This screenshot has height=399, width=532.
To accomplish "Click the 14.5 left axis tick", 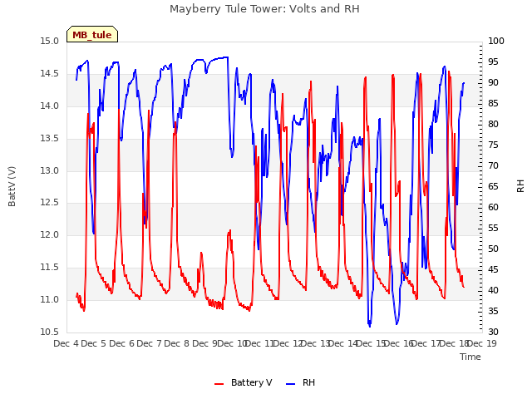I will tap(50, 74).
